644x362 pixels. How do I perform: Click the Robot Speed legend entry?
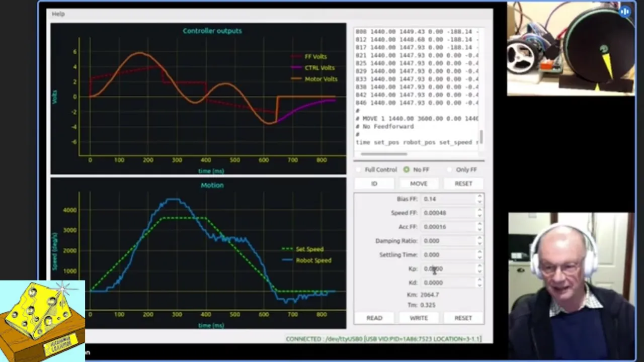coord(306,260)
